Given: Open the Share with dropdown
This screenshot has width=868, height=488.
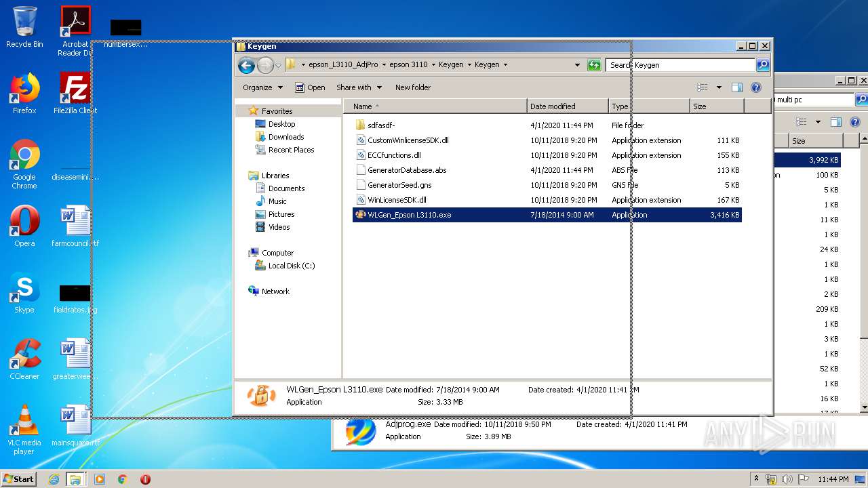Looking at the screenshot, I should pos(359,87).
